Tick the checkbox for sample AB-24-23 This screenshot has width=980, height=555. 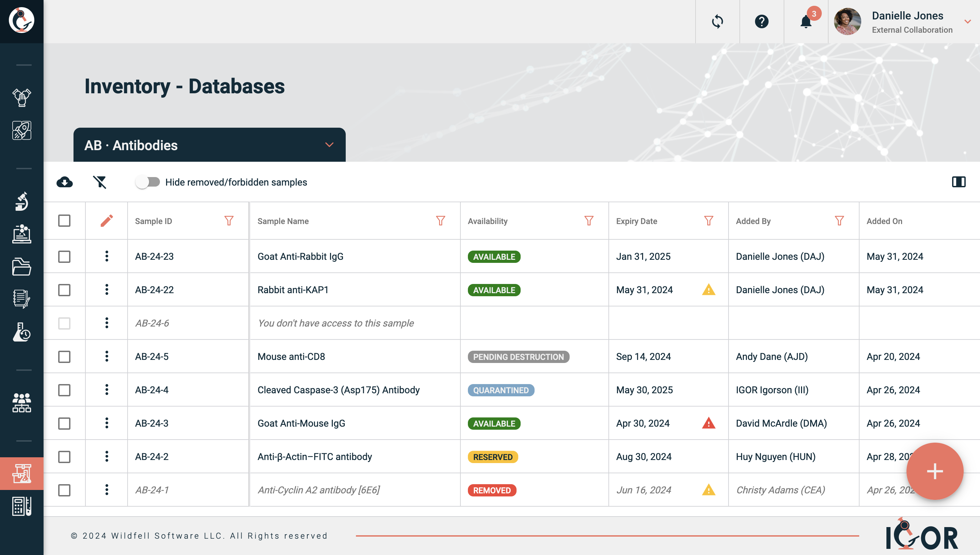click(64, 256)
